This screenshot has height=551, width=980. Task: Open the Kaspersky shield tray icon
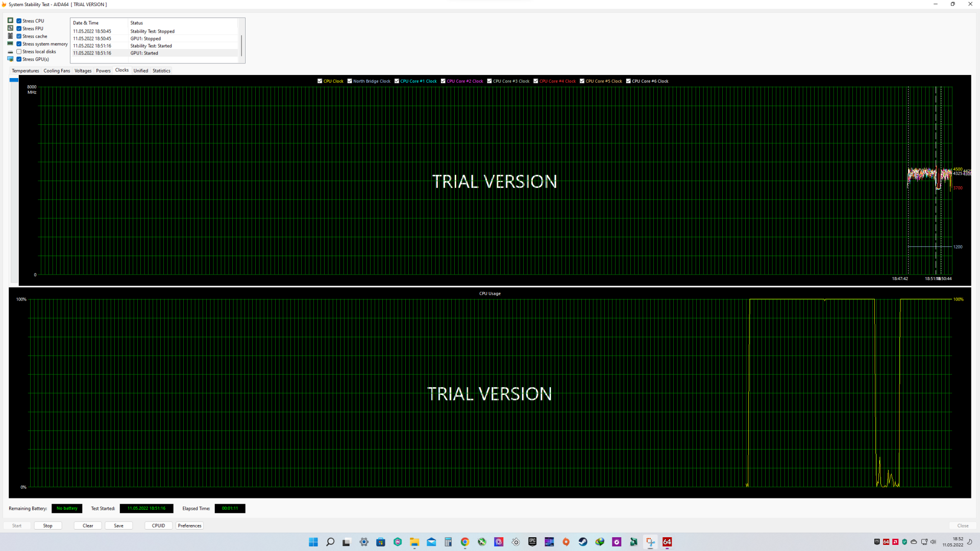pyautogui.click(x=904, y=542)
